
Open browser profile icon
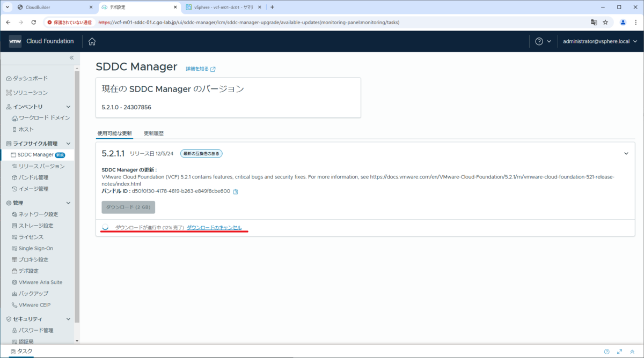click(623, 23)
